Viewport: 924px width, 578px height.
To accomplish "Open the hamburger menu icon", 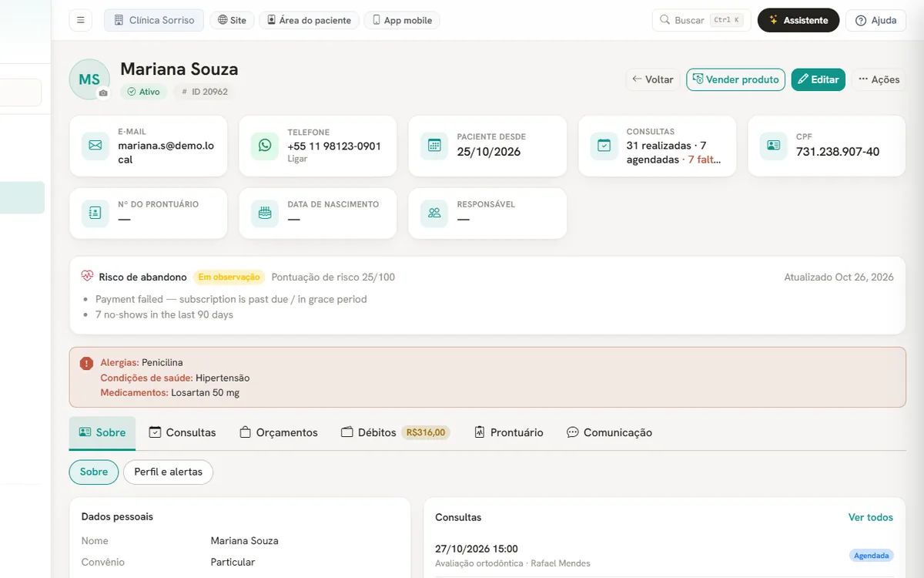I will [x=80, y=20].
